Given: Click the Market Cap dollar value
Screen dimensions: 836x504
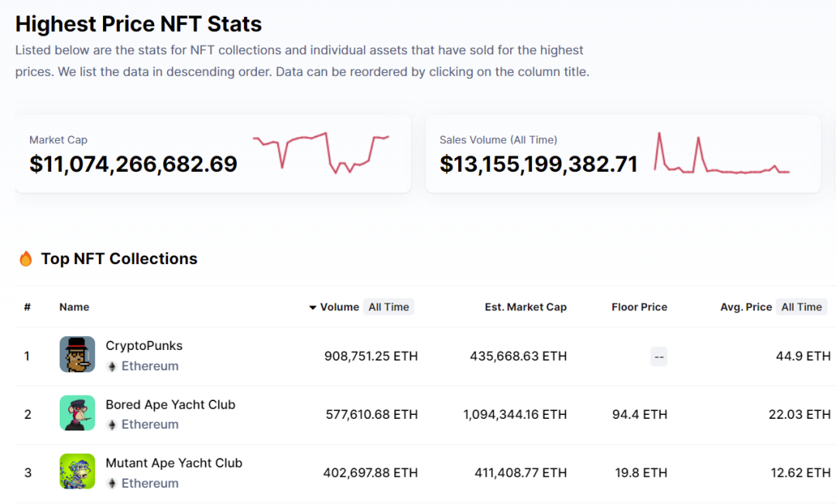Looking at the screenshot, I should tap(133, 164).
